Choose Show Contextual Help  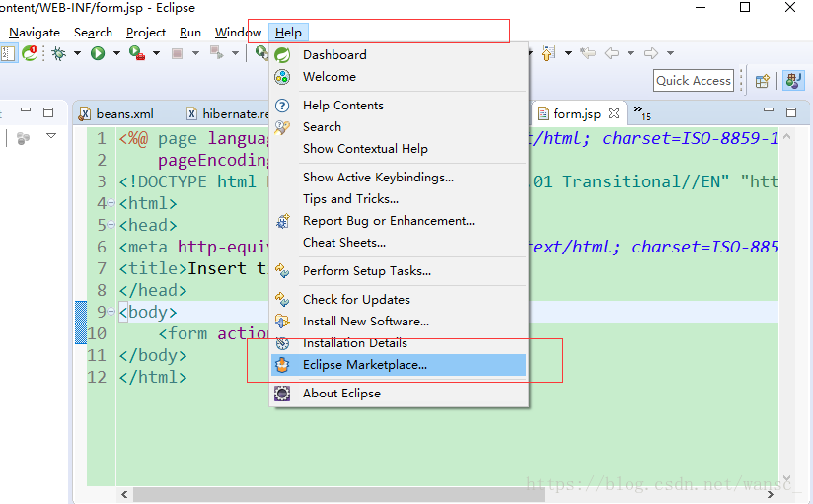pyautogui.click(x=399, y=149)
